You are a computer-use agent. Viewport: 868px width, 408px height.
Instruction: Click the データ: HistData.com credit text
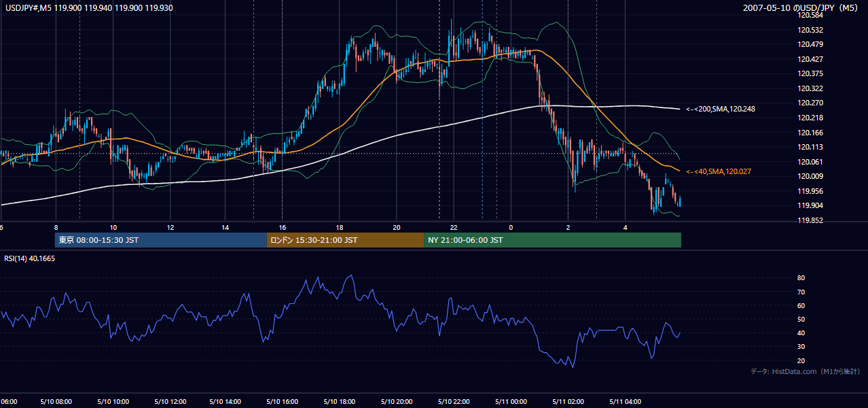[x=805, y=371]
